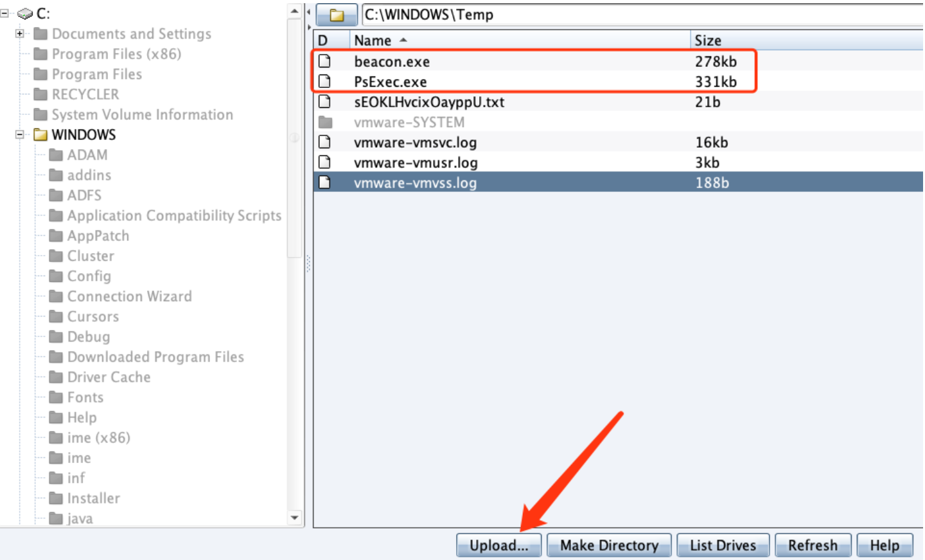
Task: Click the RECYCLER folder icon
Action: point(40,94)
